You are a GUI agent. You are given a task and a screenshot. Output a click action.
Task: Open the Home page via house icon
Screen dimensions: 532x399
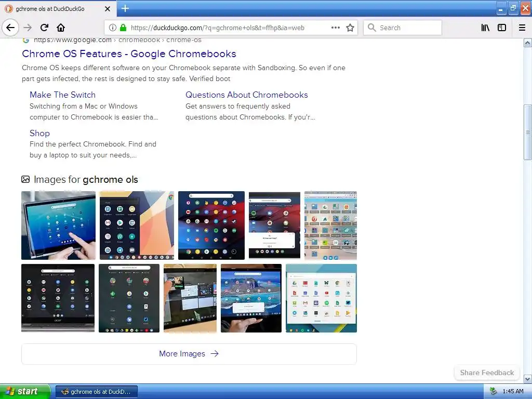coord(61,28)
